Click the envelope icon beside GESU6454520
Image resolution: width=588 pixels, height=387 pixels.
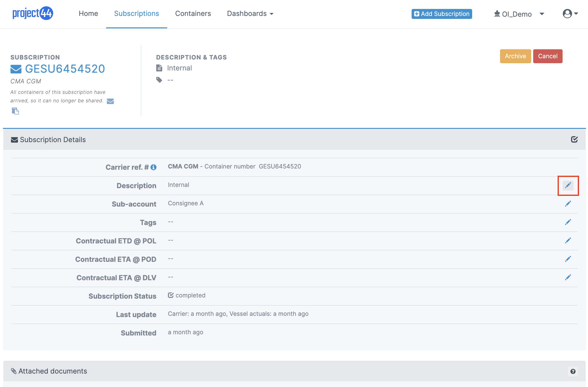(16, 69)
